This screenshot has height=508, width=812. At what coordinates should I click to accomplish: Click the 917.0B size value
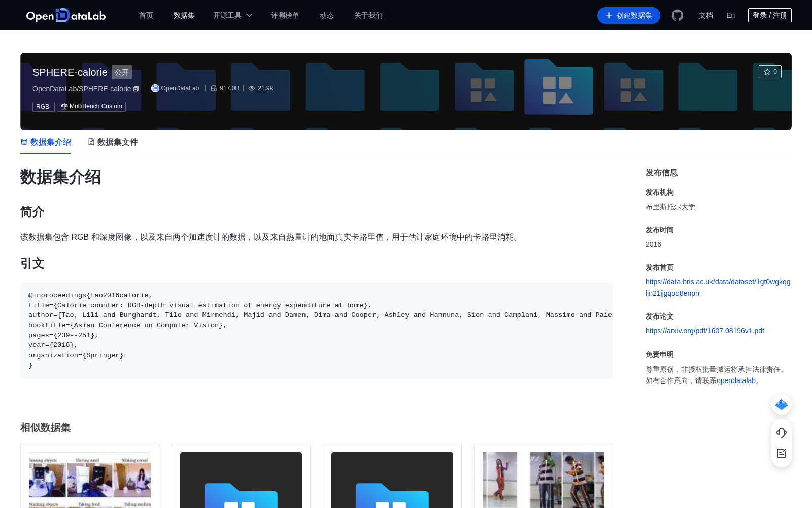[x=229, y=88]
